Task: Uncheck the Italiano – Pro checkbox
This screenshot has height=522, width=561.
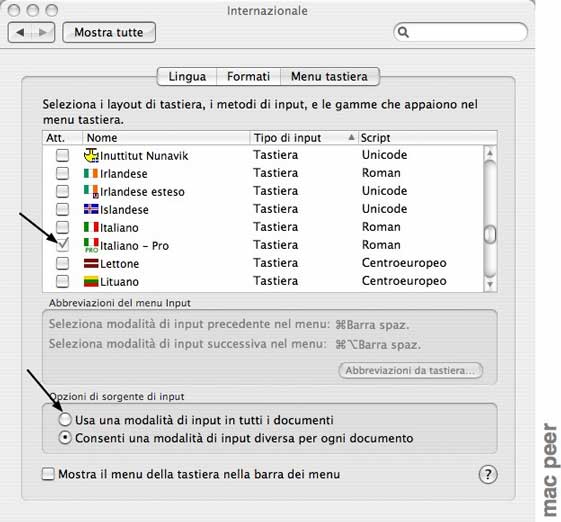Action: tap(62, 245)
